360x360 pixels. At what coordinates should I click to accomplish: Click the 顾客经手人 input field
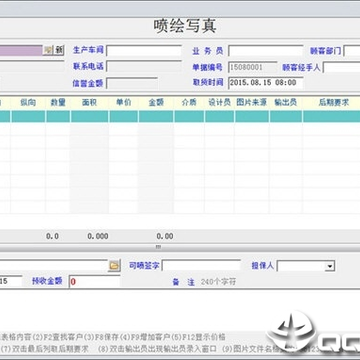tap(341, 67)
